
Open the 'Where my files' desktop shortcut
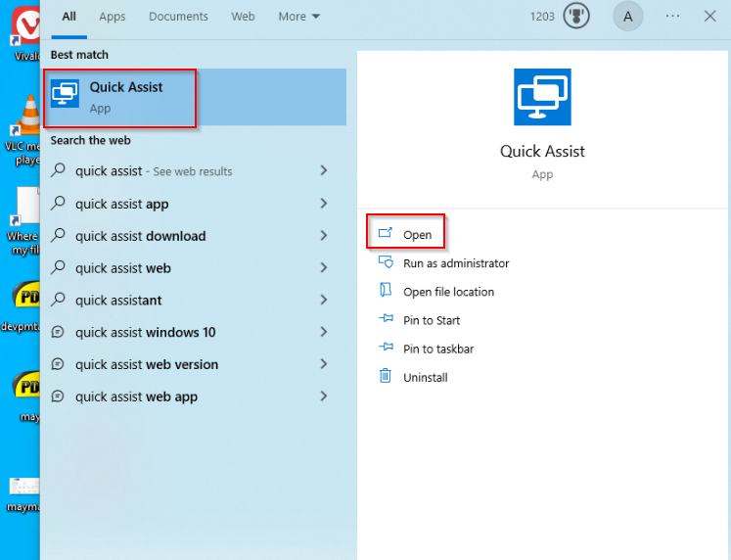point(24,221)
